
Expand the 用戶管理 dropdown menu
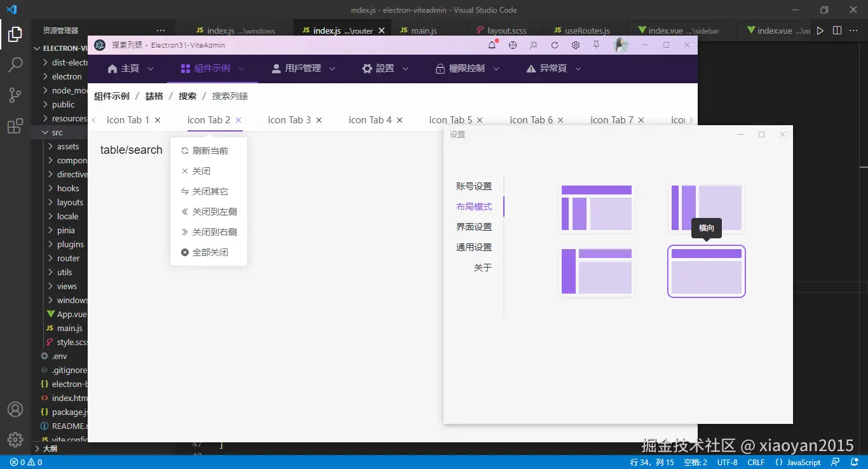click(x=302, y=68)
